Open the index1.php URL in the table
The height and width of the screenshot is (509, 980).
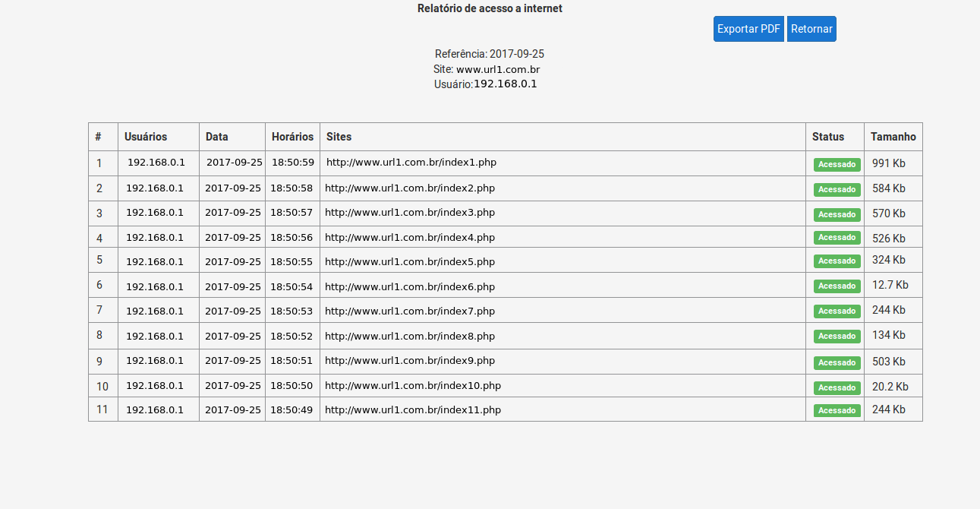(411, 163)
